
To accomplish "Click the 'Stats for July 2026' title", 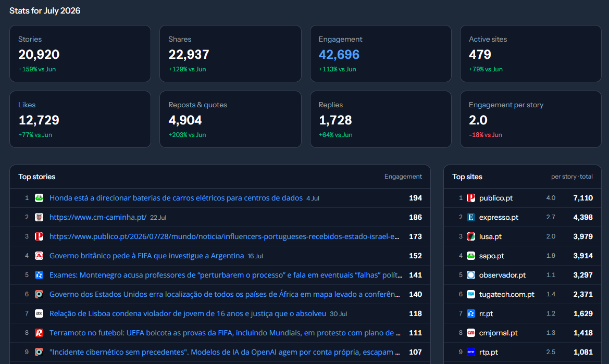I will pos(45,11).
